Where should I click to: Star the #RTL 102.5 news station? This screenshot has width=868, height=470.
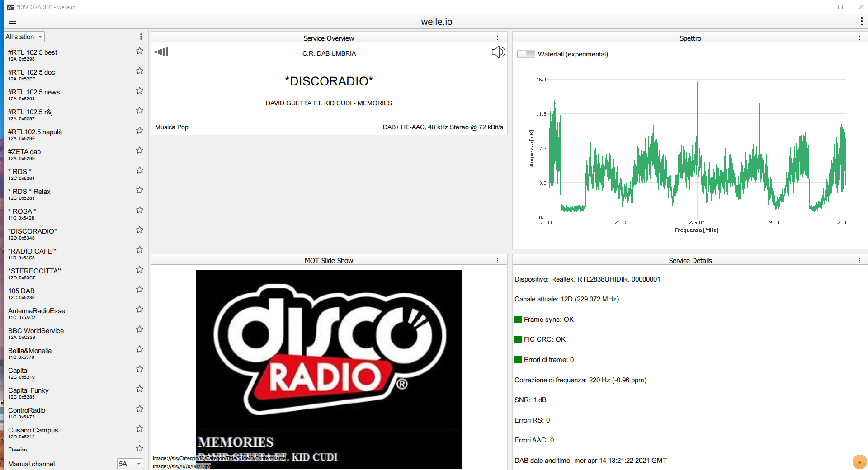click(140, 91)
